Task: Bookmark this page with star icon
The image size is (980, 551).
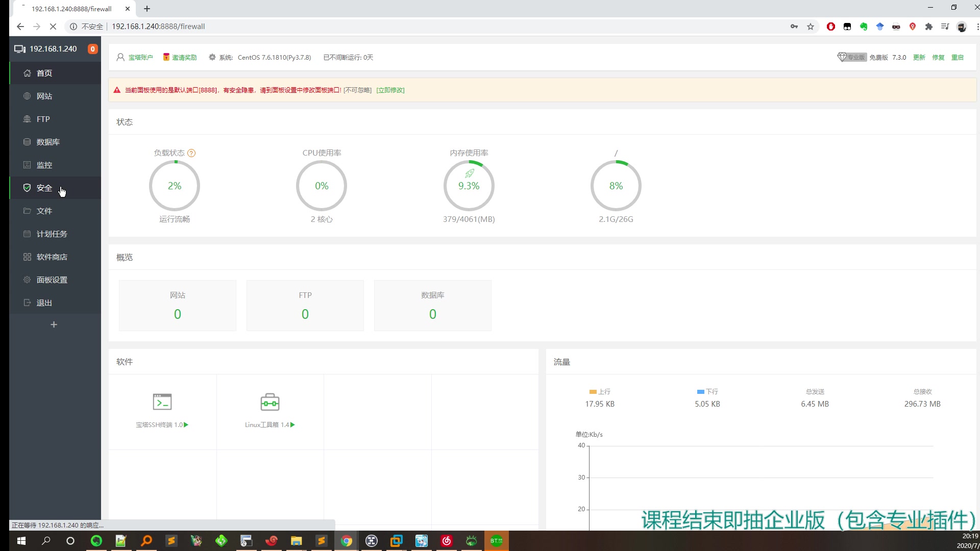Action: coord(811,27)
